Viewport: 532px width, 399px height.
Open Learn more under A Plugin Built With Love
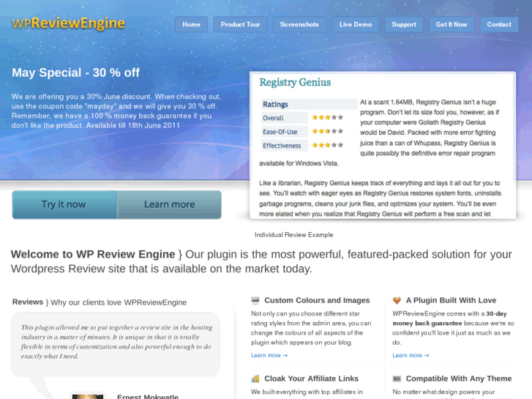pos(411,355)
